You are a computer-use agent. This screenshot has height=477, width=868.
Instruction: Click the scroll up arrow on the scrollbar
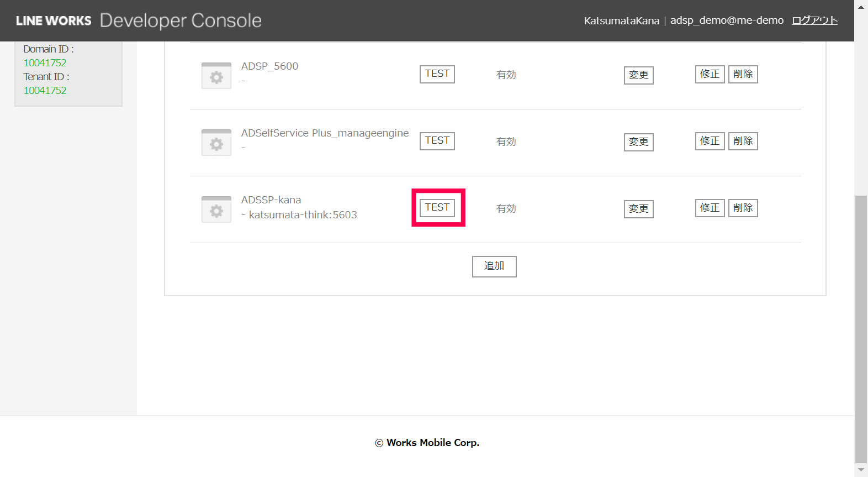[861, 7]
